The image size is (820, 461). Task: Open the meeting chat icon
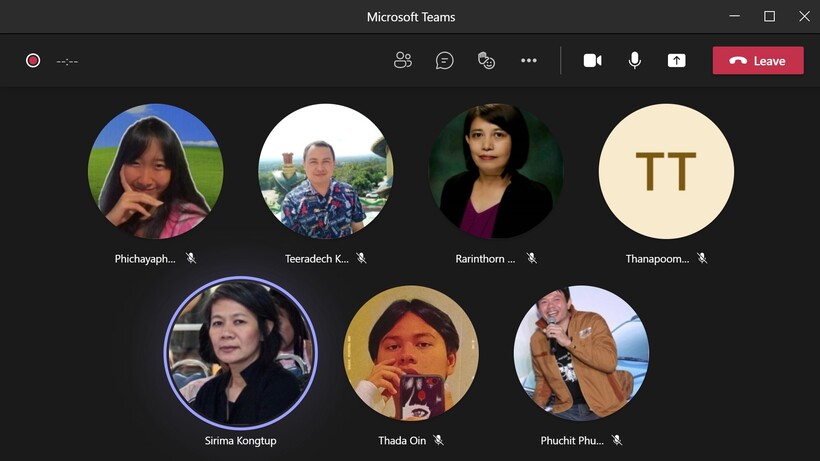tap(445, 61)
